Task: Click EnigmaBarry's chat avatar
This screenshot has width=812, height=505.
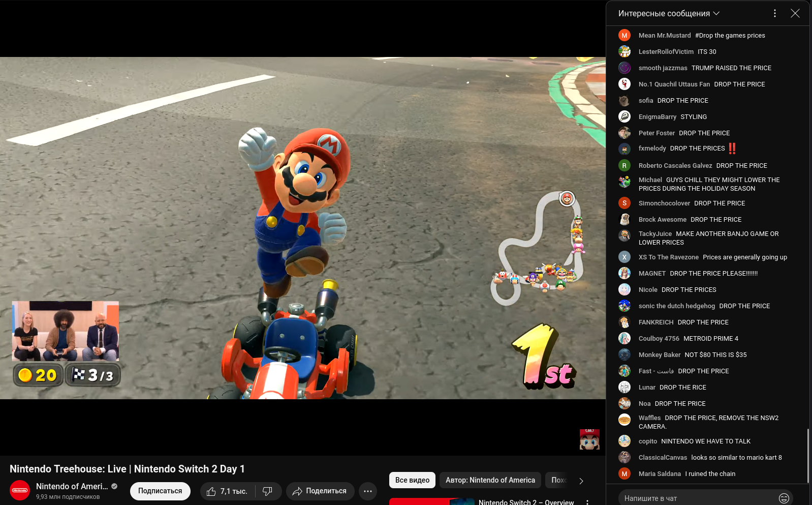Action: click(x=624, y=116)
